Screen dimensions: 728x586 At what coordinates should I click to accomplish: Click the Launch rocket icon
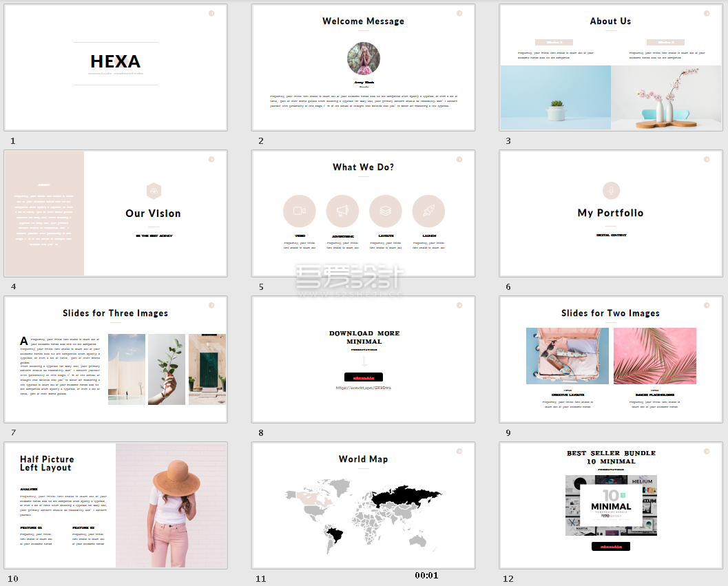tap(428, 211)
